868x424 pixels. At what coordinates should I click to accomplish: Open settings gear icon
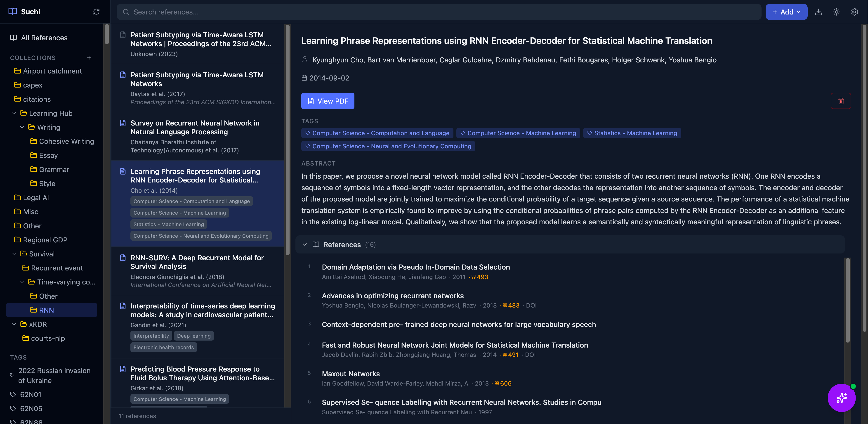854,12
